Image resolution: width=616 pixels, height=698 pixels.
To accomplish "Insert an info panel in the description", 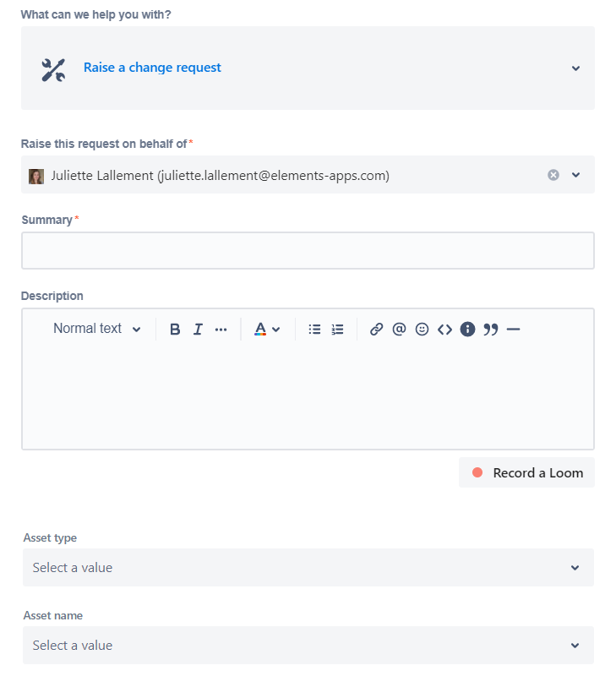I will 467,329.
